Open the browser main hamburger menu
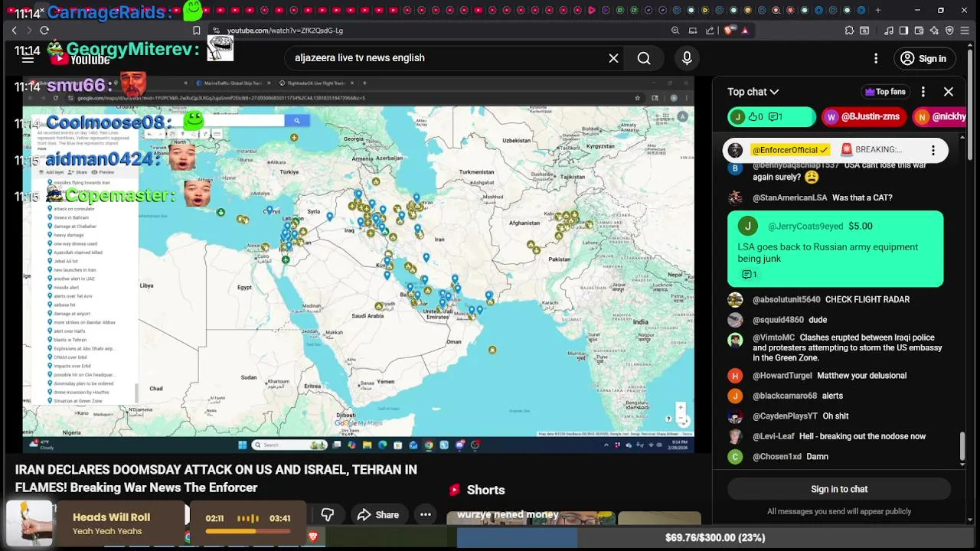 965,31
